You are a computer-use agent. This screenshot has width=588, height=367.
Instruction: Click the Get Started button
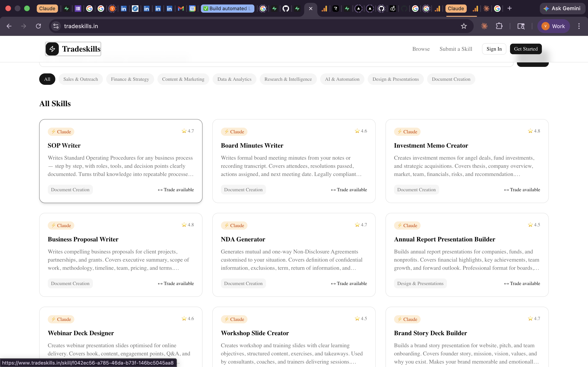coord(526,49)
